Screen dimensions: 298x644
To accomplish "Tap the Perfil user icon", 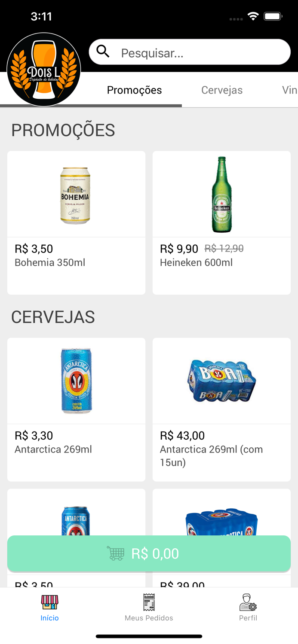I will pyautogui.click(x=248, y=603).
